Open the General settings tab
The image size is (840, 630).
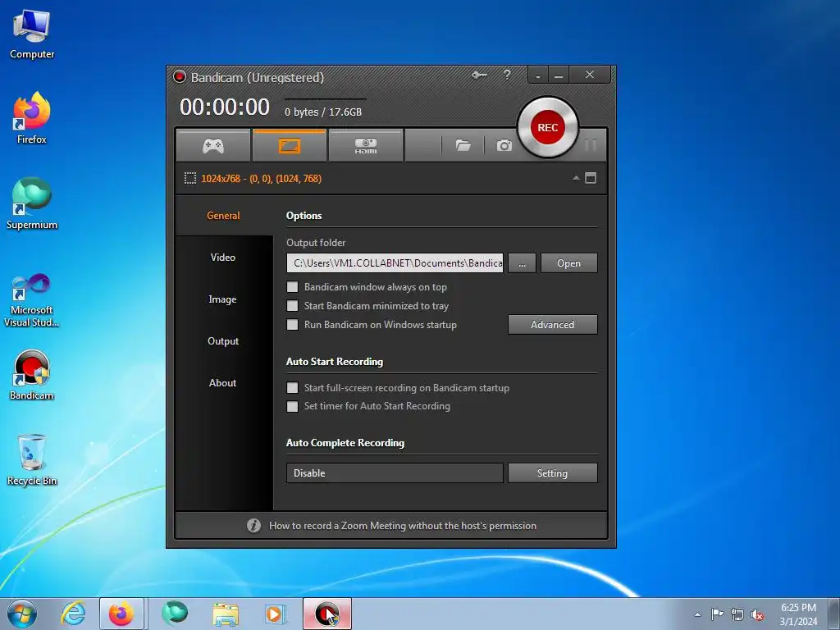[223, 216]
